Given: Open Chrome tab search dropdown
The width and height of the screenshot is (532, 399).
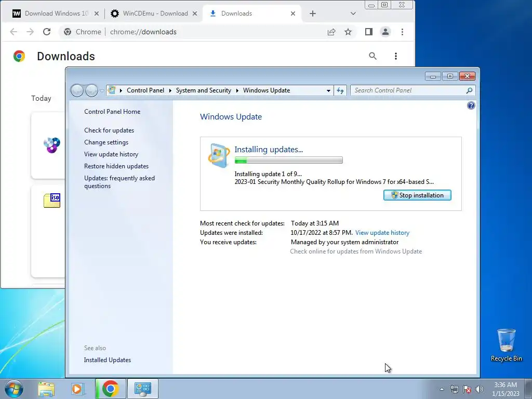Looking at the screenshot, I should 353,14.
